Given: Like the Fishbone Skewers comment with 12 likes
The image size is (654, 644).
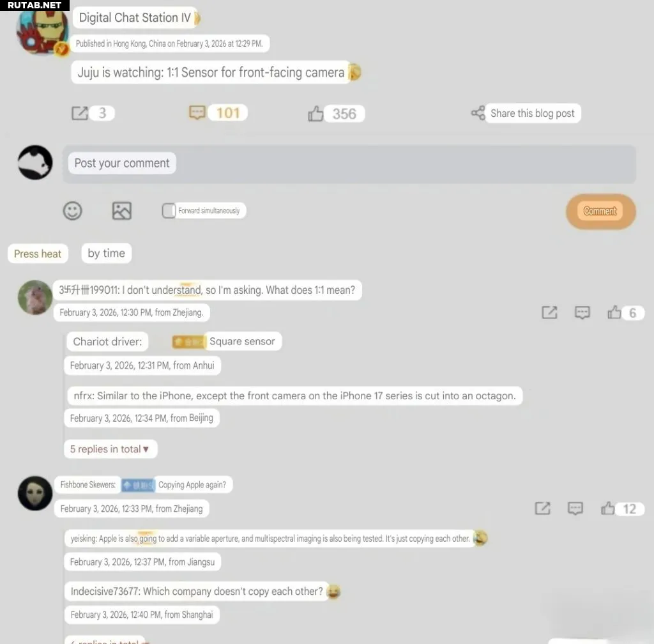Looking at the screenshot, I should (608, 509).
